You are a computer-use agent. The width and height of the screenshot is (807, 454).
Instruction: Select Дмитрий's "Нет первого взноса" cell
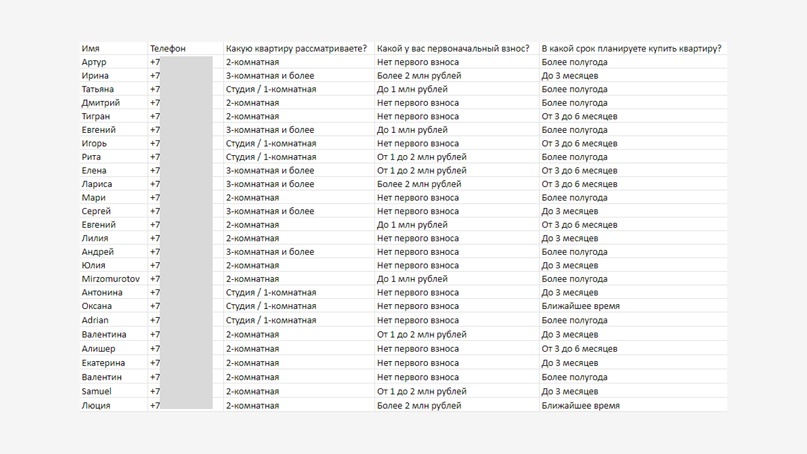click(418, 103)
